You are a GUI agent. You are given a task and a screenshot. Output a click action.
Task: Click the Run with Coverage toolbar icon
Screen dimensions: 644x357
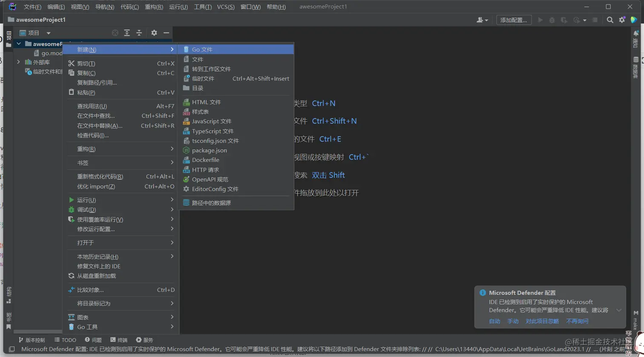pos(564,20)
